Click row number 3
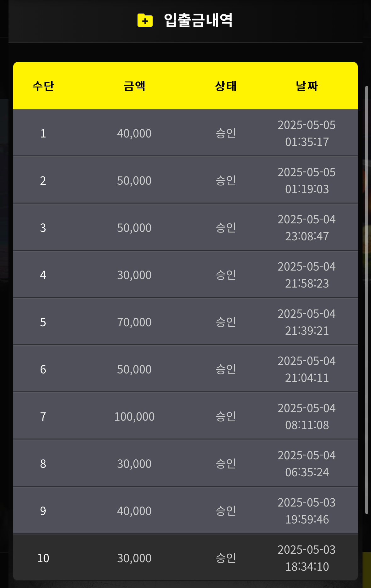The height and width of the screenshot is (588, 371). (43, 228)
